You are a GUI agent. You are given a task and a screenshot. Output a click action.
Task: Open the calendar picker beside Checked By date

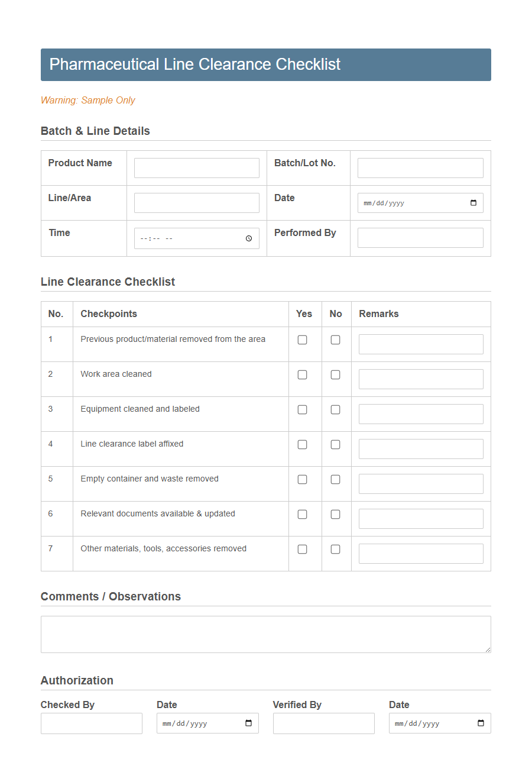[248, 723]
